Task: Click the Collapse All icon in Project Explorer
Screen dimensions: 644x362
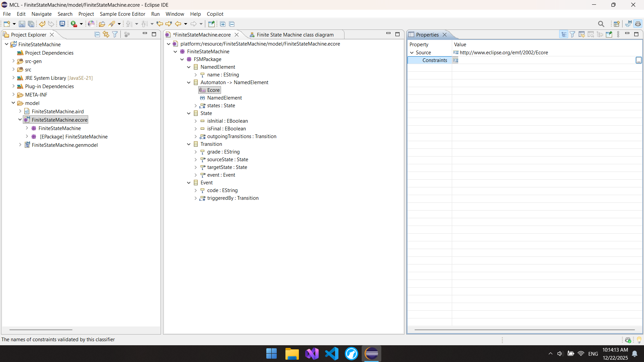Action: coord(97,34)
